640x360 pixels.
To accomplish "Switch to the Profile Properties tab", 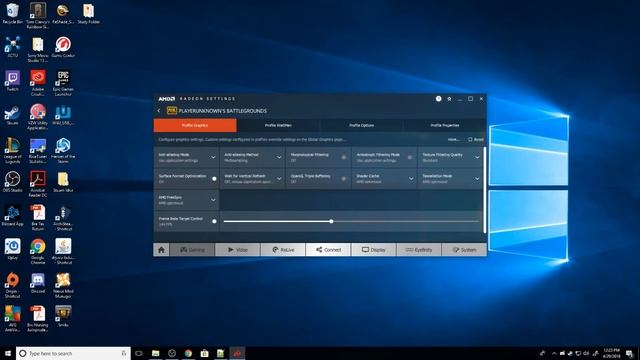I will click(x=444, y=125).
